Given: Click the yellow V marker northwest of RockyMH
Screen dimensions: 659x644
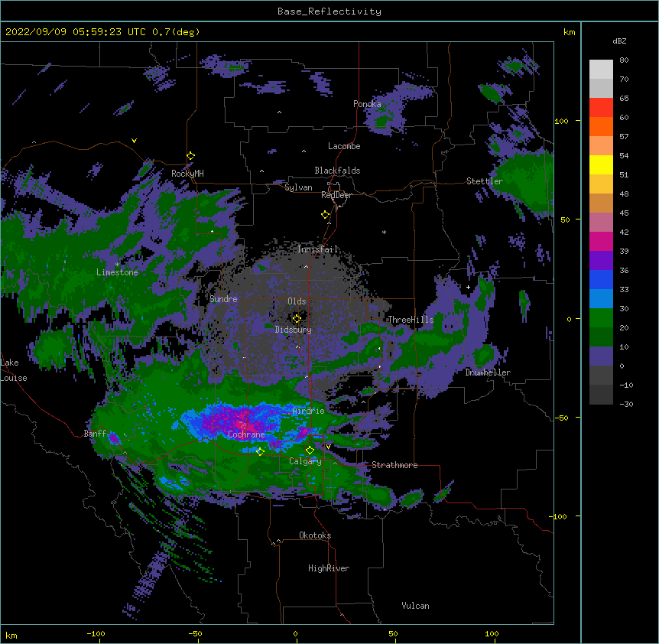Looking at the screenshot, I should coord(134,141).
